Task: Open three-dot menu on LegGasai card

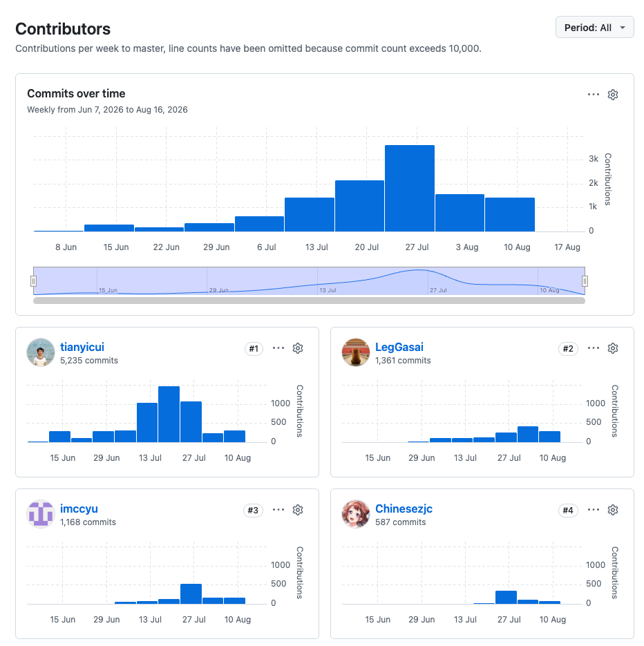Action: pos(594,348)
